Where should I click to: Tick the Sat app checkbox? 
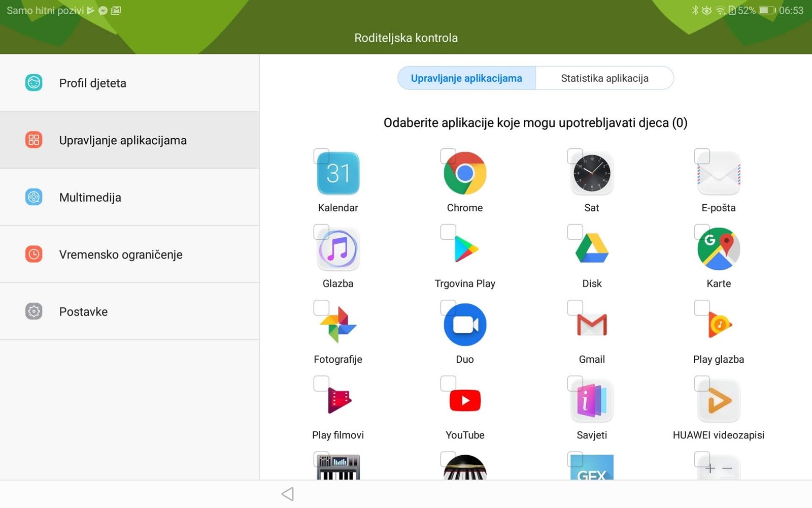(575, 156)
